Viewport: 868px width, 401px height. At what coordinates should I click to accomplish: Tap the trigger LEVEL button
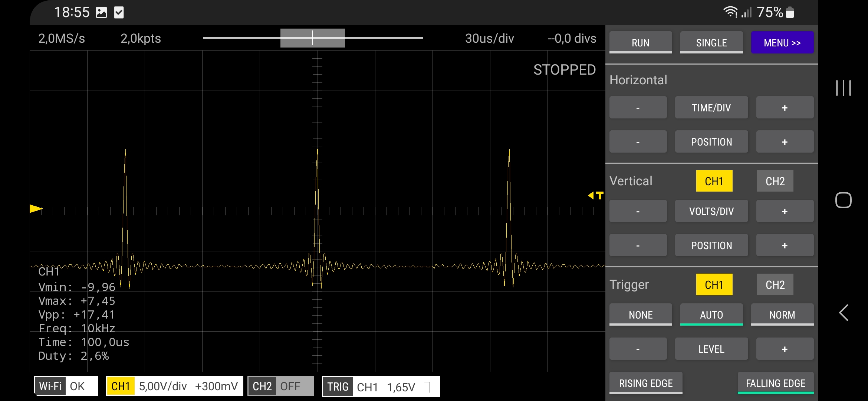pyautogui.click(x=711, y=349)
